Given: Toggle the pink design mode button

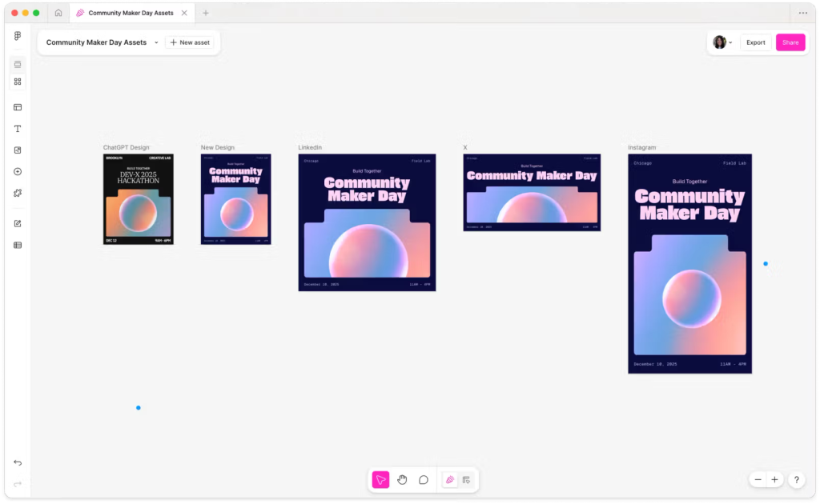Looking at the screenshot, I should pos(450,480).
